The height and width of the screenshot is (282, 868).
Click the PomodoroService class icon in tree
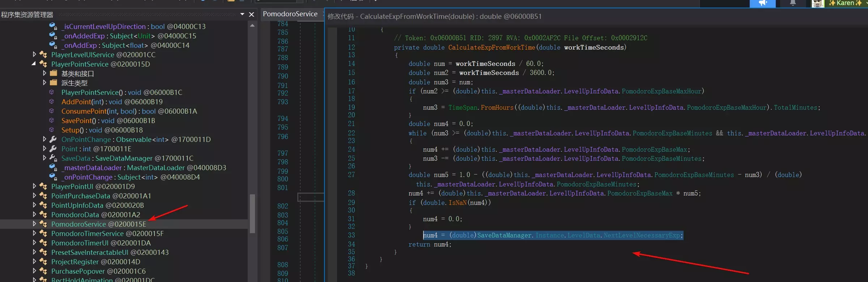[43, 224]
